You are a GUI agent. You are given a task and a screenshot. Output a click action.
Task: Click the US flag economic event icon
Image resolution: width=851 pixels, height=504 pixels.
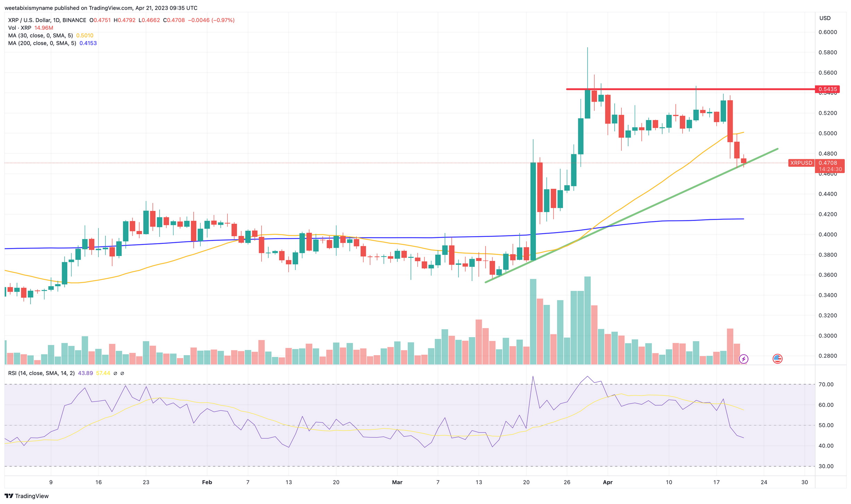pyautogui.click(x=777, y=359)
